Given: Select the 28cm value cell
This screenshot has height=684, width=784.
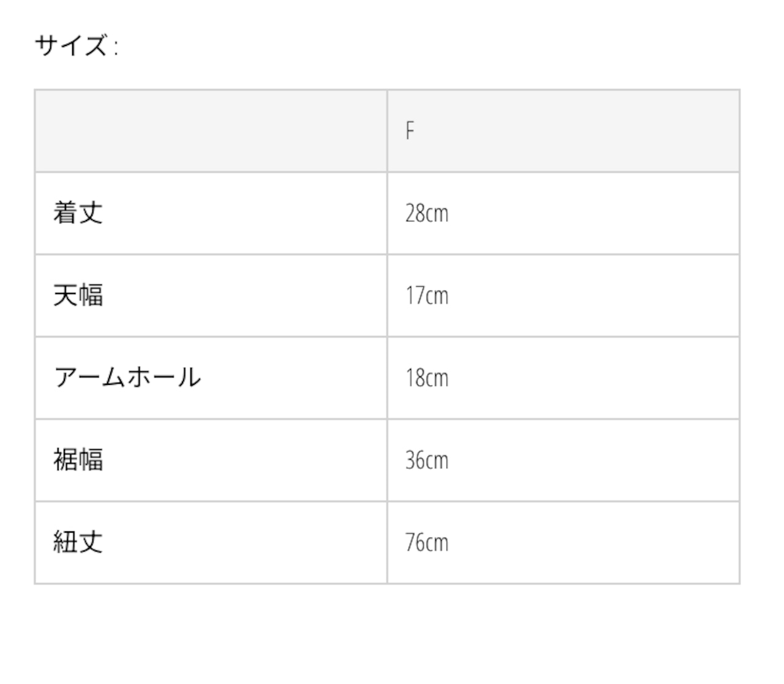Looking at the screenshot, I should (x=427, y=213).
